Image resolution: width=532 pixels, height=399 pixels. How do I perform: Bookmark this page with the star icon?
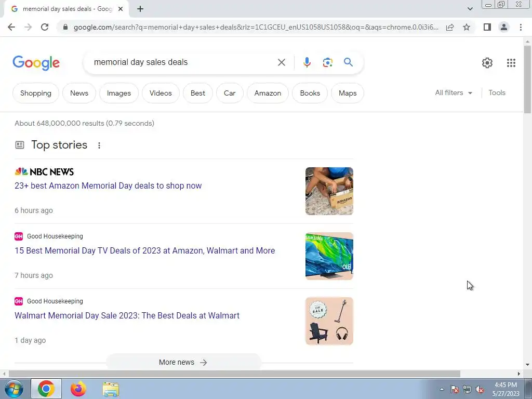(x=467, y=27)
